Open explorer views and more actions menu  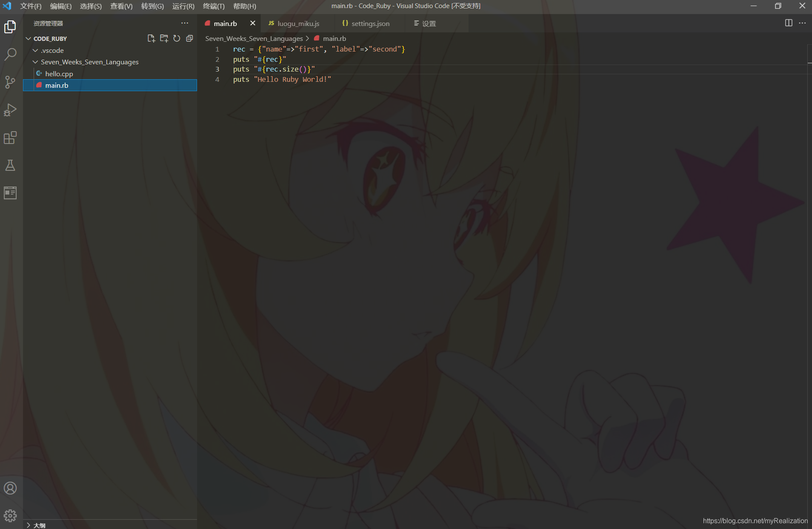click(x=185, y=23)
